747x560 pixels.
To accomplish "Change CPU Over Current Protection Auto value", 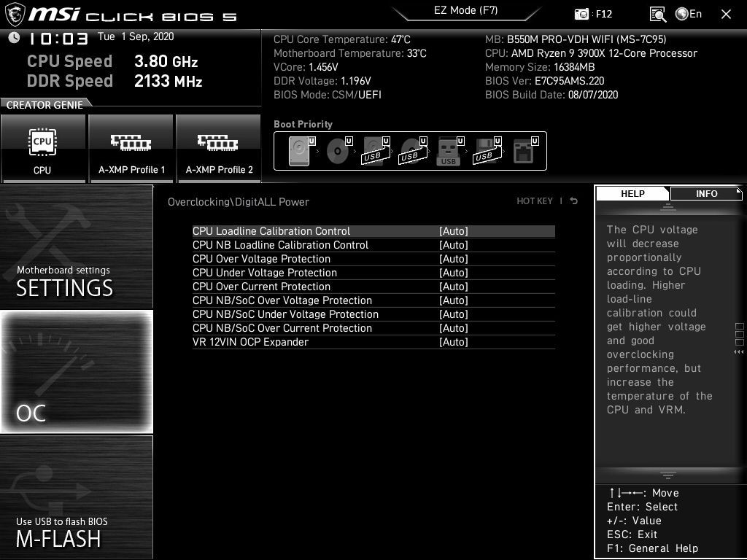I will (x=454, y=286).
